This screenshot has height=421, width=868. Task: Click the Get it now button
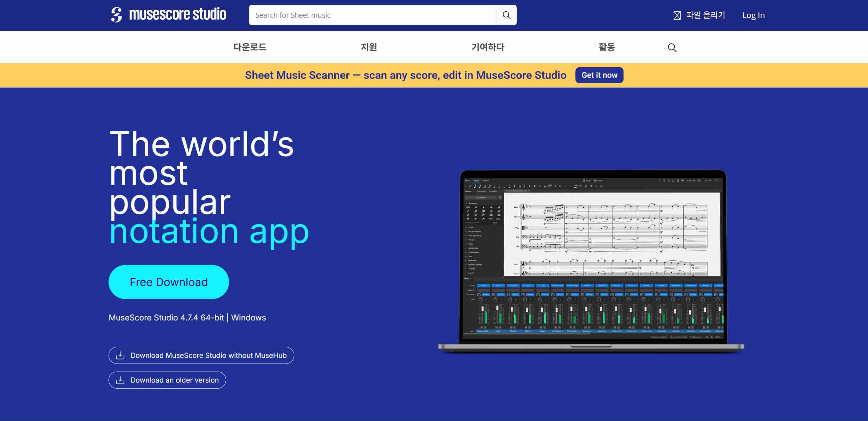click(599, 75)
